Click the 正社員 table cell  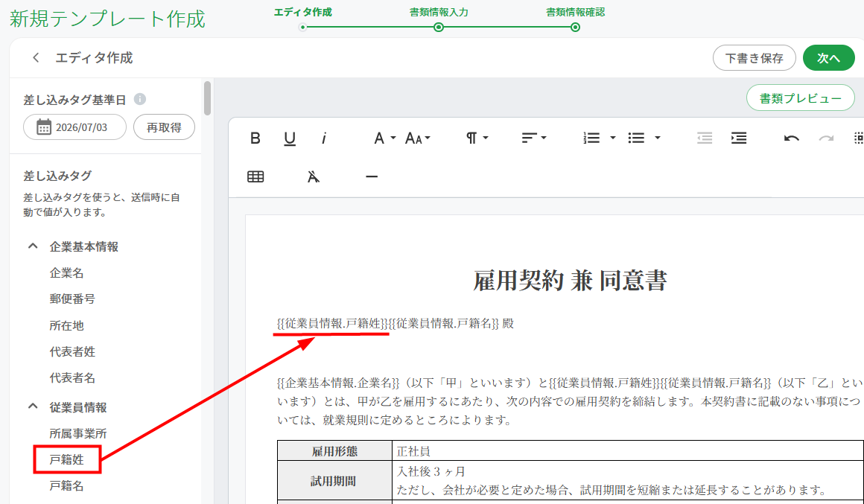pos(628,451)
